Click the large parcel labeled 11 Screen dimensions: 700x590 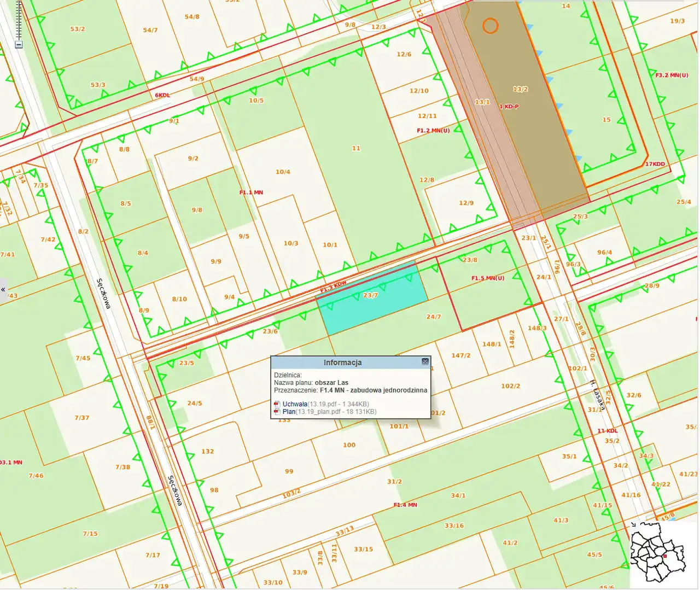pyautogui.click(x=357, y=148)
